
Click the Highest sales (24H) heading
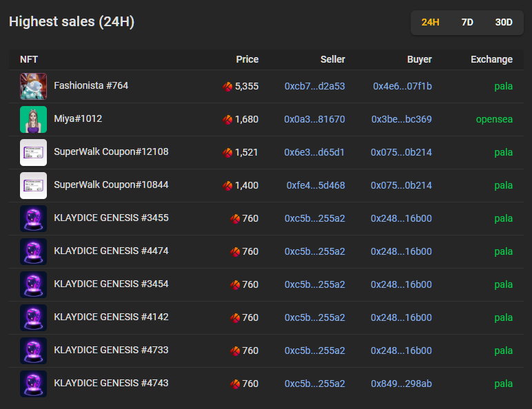pos(72,22)
